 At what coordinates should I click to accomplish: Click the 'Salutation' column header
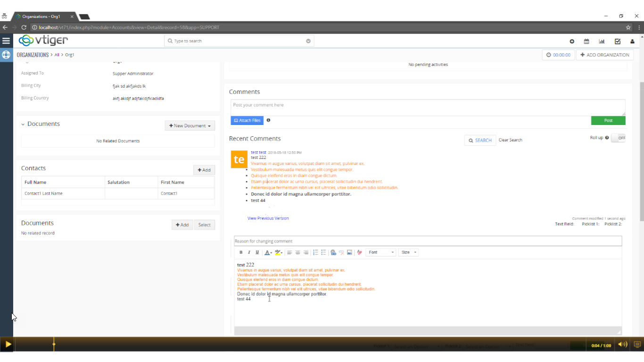click(132, 182)
